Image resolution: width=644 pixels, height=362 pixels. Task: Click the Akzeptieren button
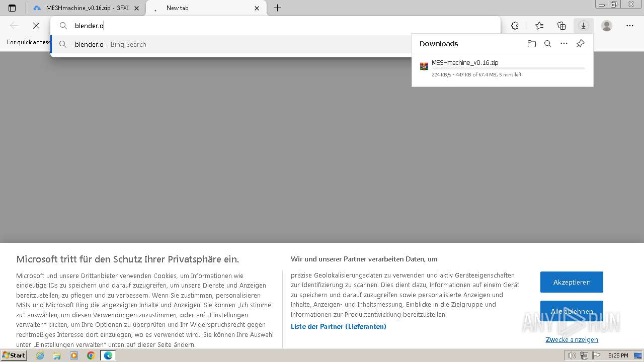(572, 282)
